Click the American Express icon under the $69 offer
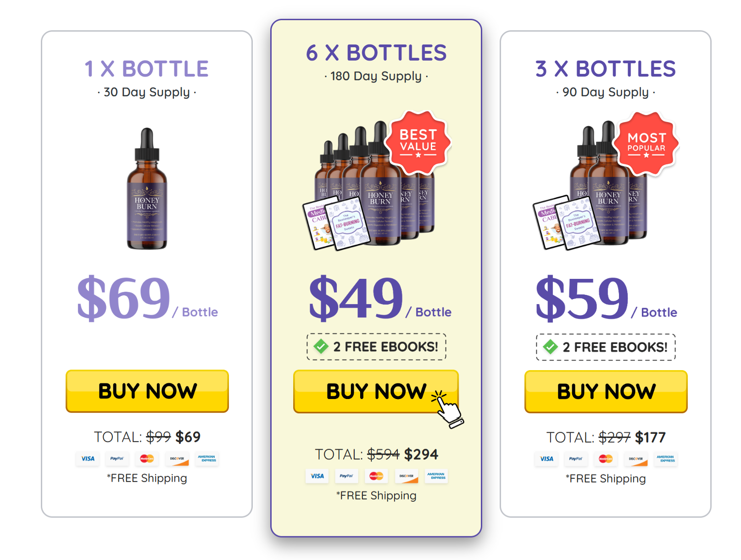The width and height of the screenshot is (741, 560). (x=206, y=459)
